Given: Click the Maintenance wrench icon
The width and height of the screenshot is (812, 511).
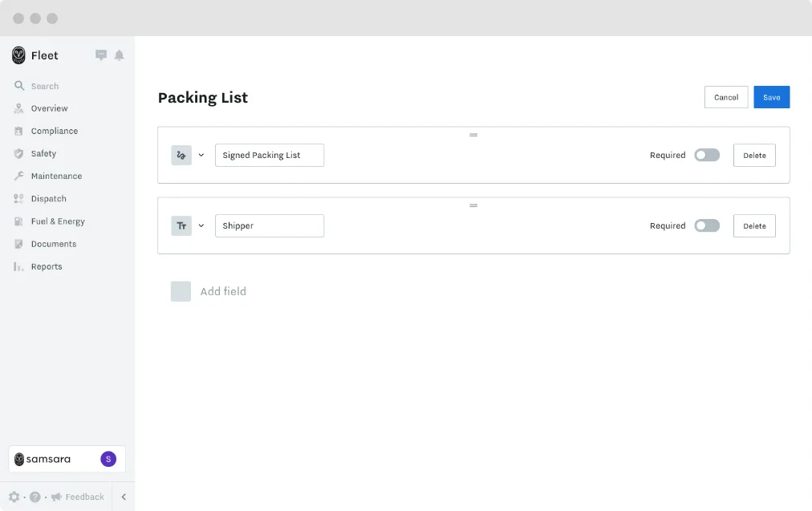Looking at the screenshot, I should pyautogui.click(x=18, y=176).
